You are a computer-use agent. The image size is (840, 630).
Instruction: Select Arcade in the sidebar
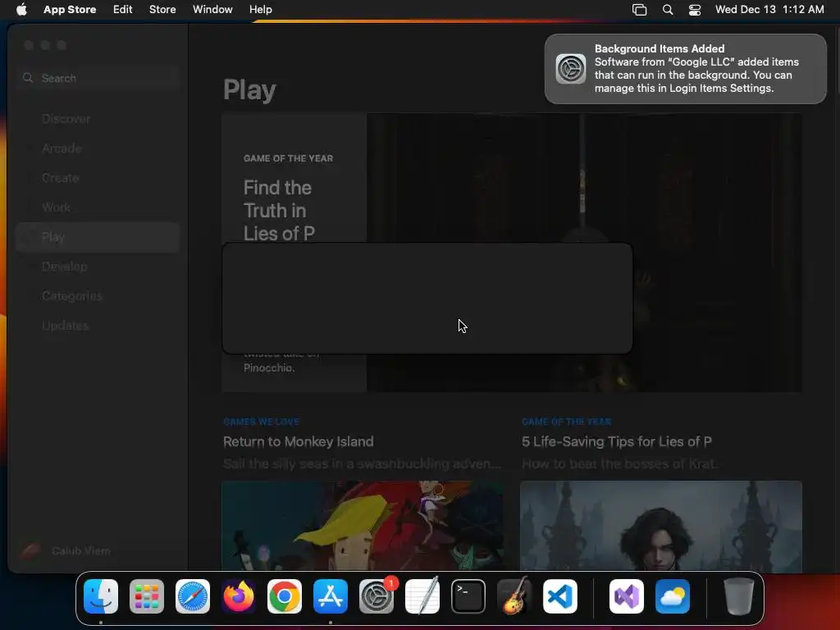click(98, 148)
